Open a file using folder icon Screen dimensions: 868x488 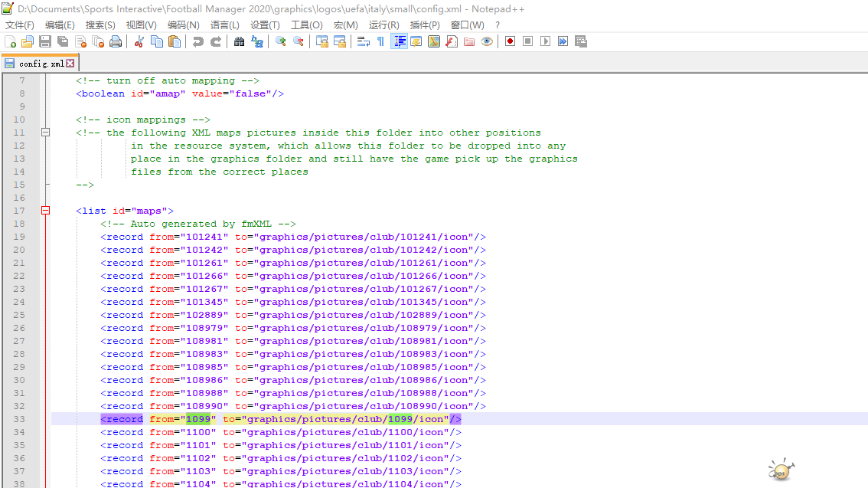tap(28, 41)
